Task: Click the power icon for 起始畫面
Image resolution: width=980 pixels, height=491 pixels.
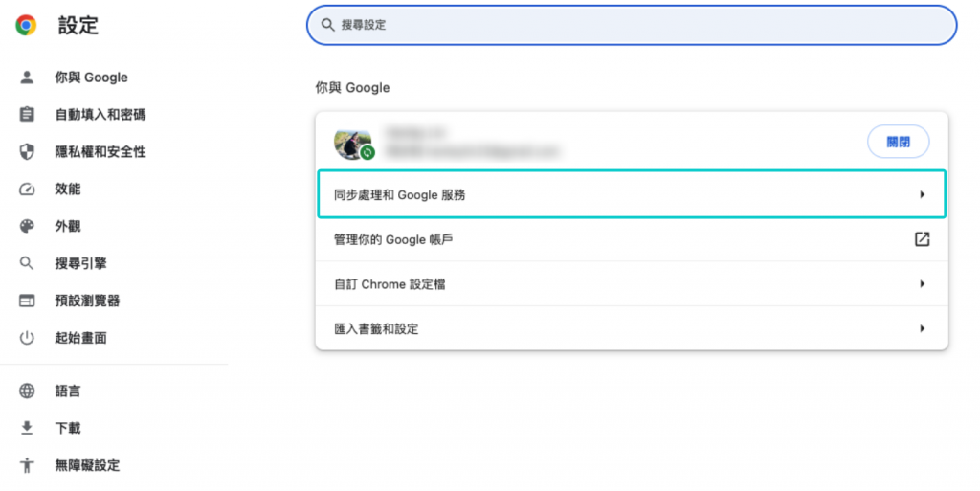Action: click(27, 338)
